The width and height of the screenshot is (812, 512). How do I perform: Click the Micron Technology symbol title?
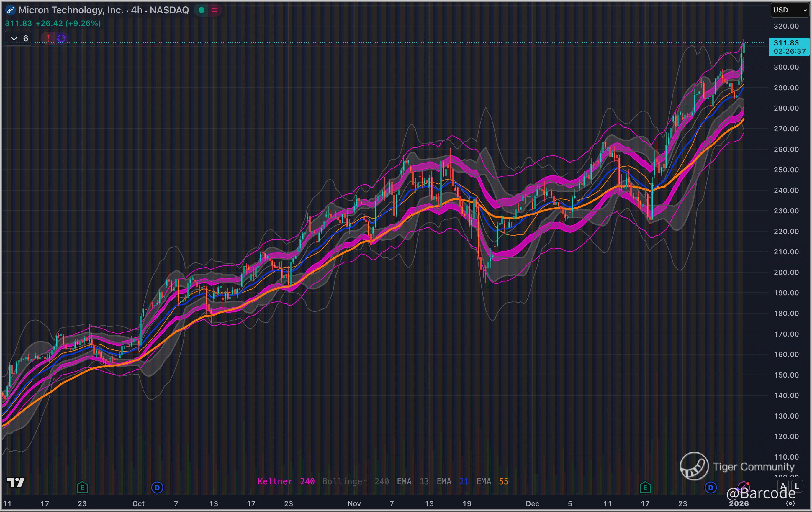pos(71,10)
